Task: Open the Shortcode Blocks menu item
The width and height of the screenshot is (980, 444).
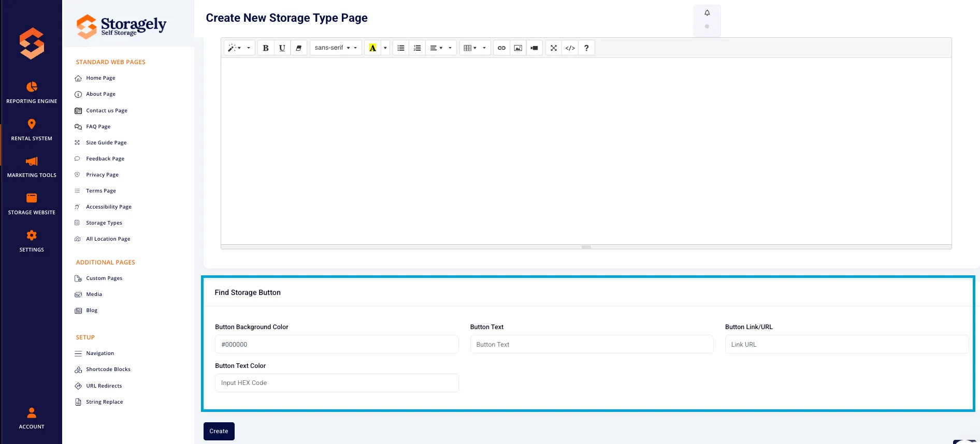Action: point(108,369)
